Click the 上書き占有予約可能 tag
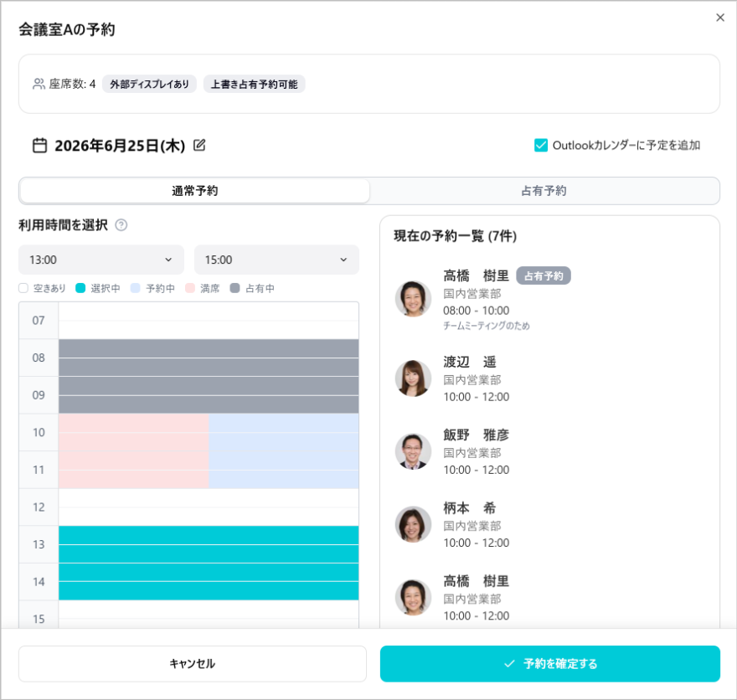Screen dimensions: 737x700 pos(255,84)
